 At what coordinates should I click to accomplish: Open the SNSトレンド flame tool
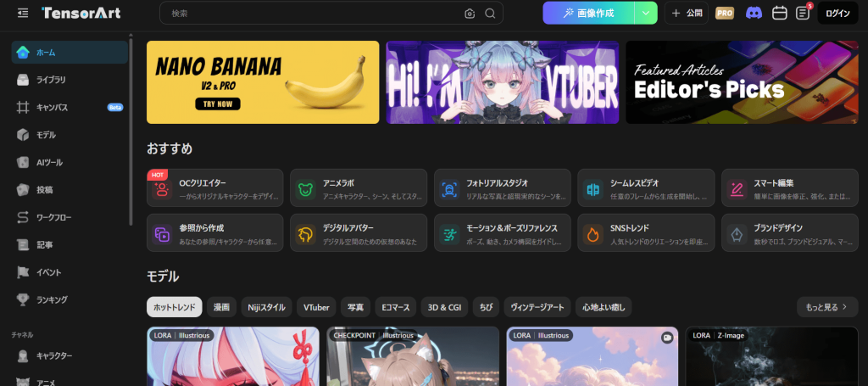click(646, 233)
